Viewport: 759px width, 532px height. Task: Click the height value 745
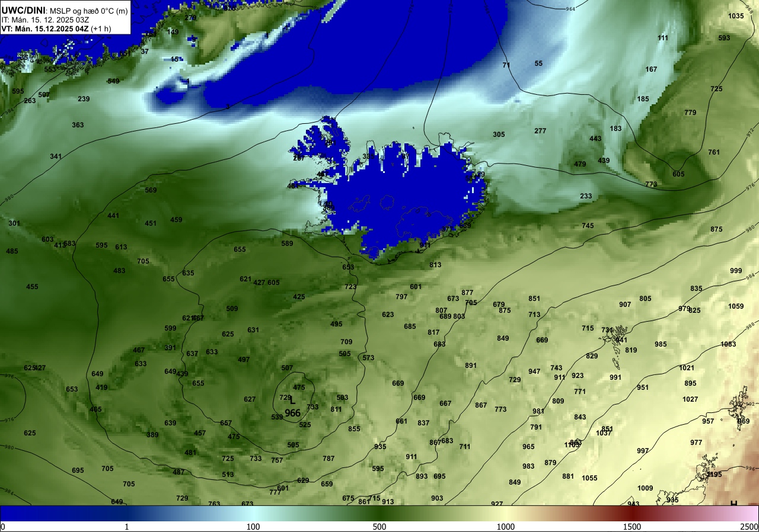coord(588,226)
